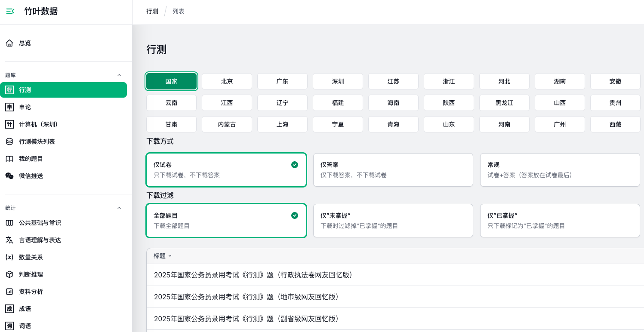Click the 计算机（深圳）sidebar icon
This screenshot has width=644, height=332.
(x=9, y=124)
